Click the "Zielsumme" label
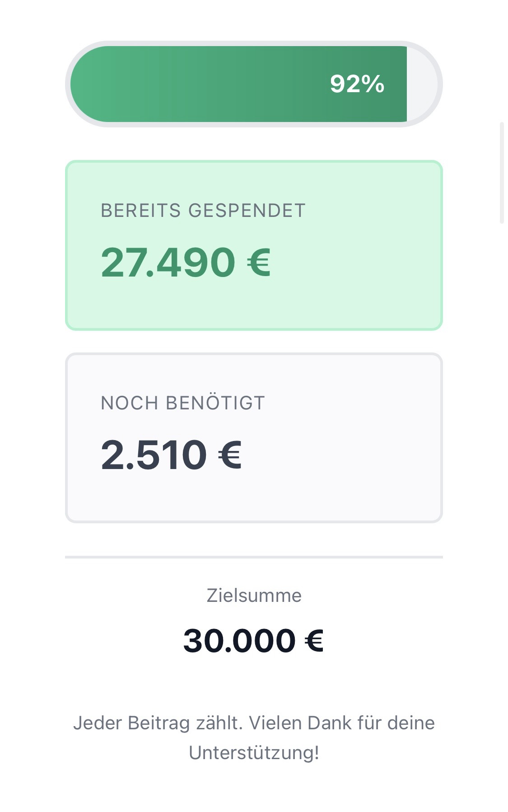508x812 pixels. (254, 596)
